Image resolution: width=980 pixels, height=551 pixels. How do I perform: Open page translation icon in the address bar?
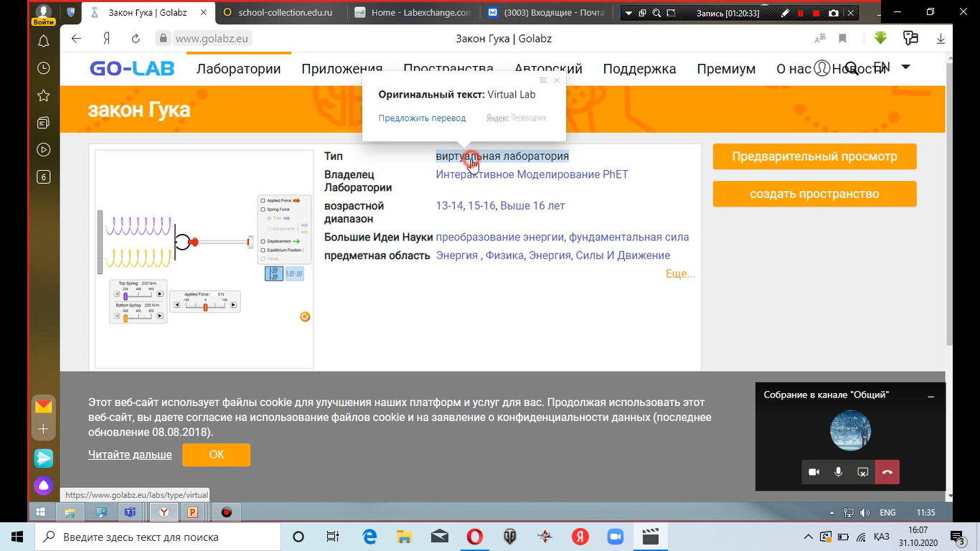[821, 39]
